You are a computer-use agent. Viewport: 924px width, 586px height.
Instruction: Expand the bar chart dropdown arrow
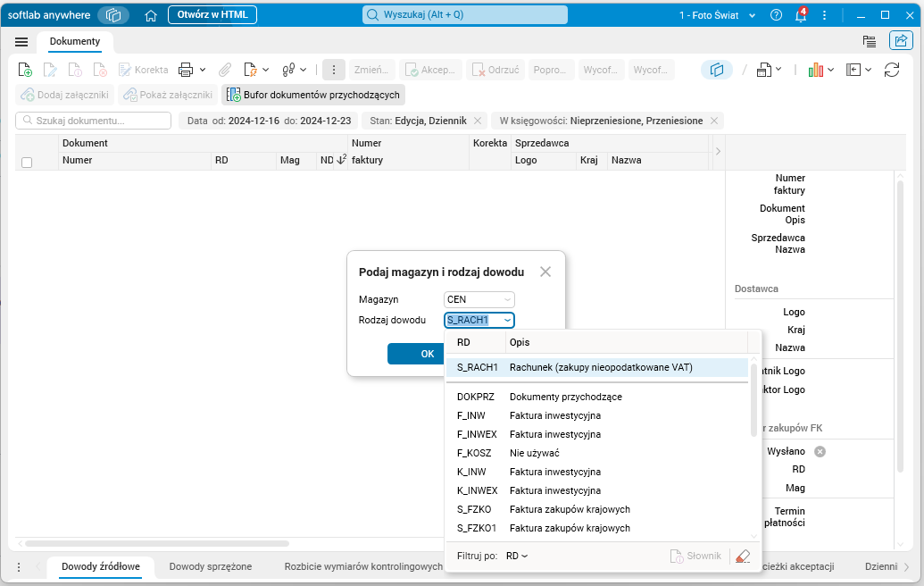click(x=831, y=70)
